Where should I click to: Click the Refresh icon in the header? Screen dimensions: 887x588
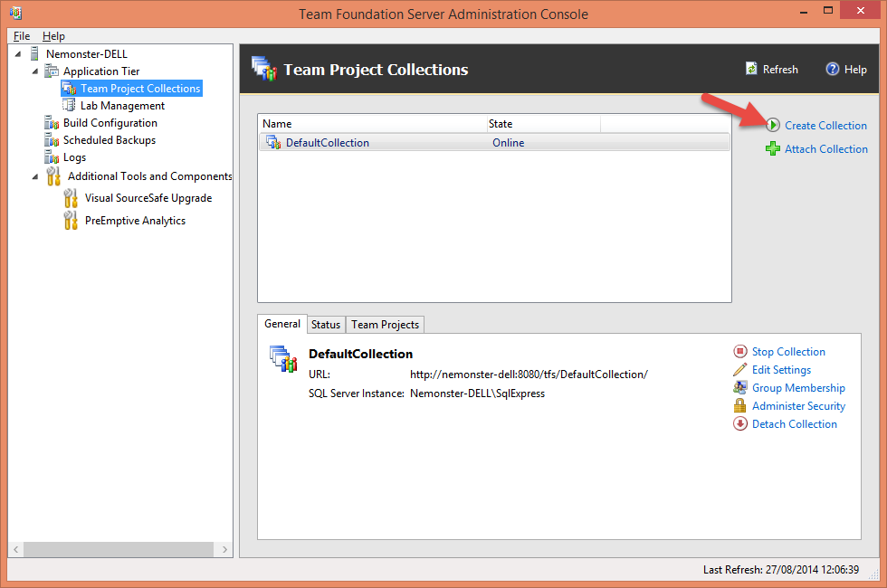(x=751, y=69)
